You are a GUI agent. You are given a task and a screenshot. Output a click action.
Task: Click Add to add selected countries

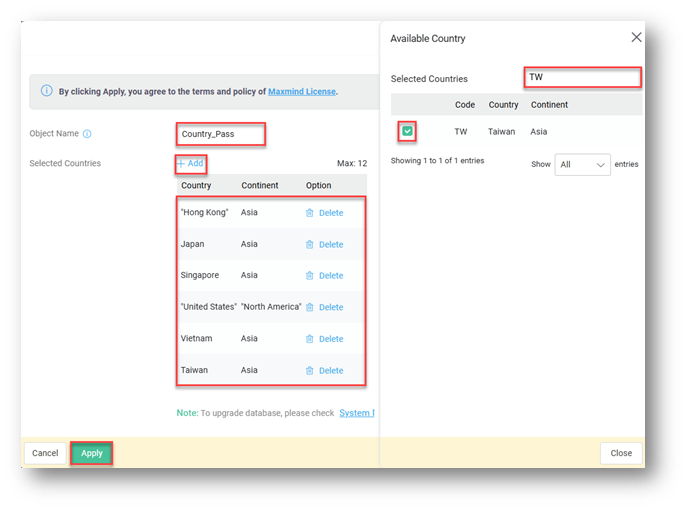(190, 163)
